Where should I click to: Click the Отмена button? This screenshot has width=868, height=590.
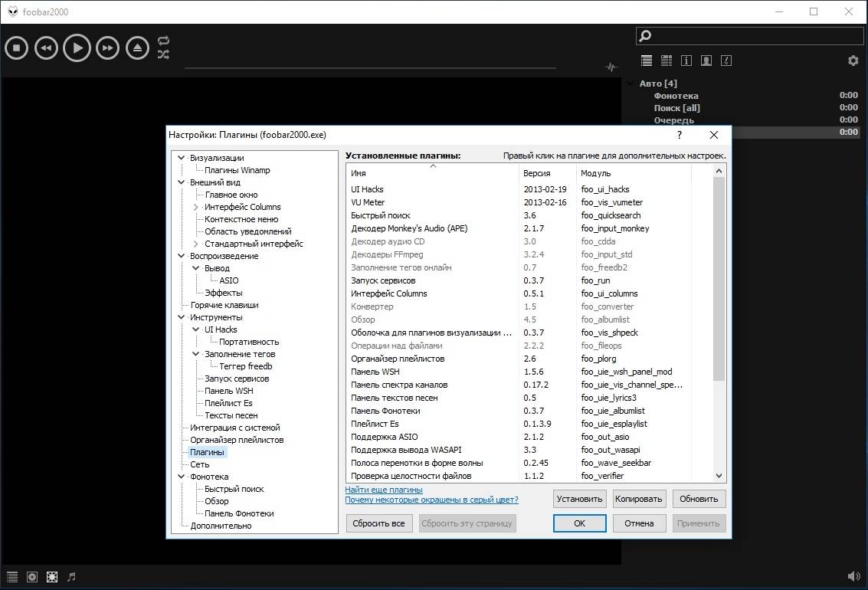(x=639, y=523)
